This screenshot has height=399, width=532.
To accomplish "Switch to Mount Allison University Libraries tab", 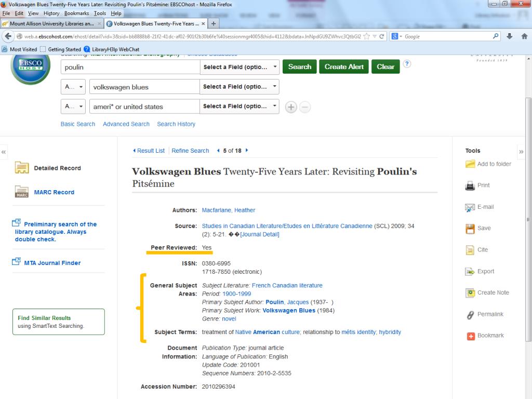I will click(51, 23).
